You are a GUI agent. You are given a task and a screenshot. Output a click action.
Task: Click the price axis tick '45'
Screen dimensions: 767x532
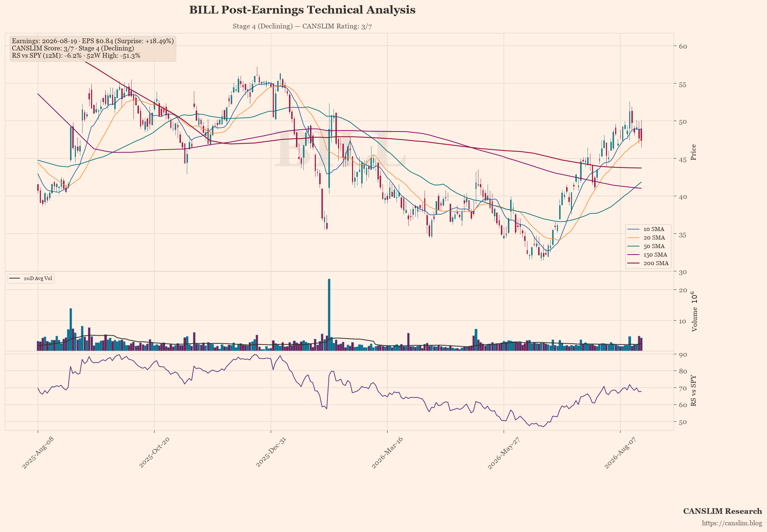(683, 160)
